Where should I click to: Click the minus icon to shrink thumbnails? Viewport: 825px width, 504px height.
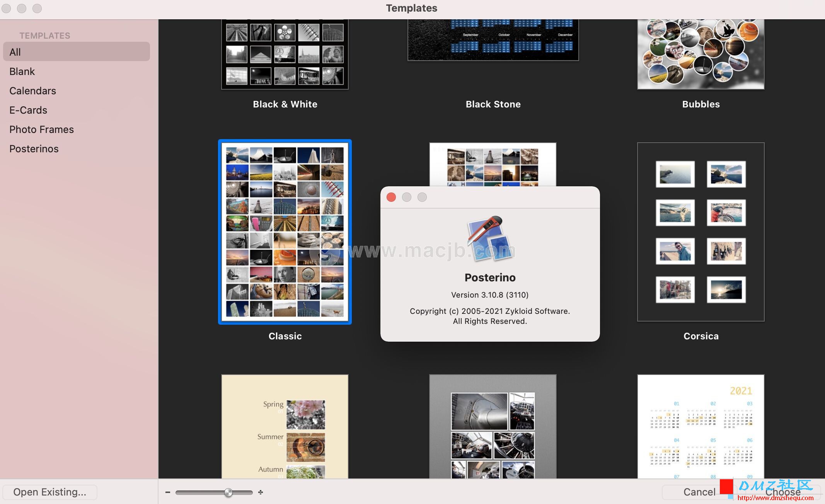pos(168,492)
